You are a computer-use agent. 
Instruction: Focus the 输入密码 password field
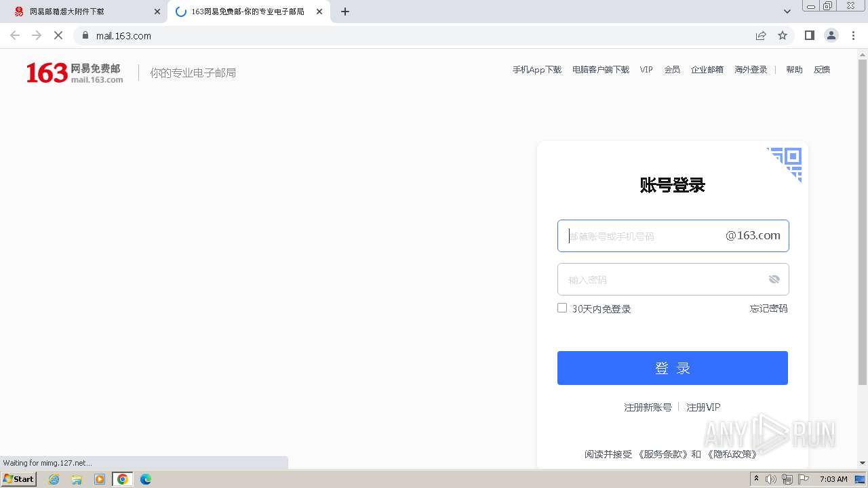point(673,279)
